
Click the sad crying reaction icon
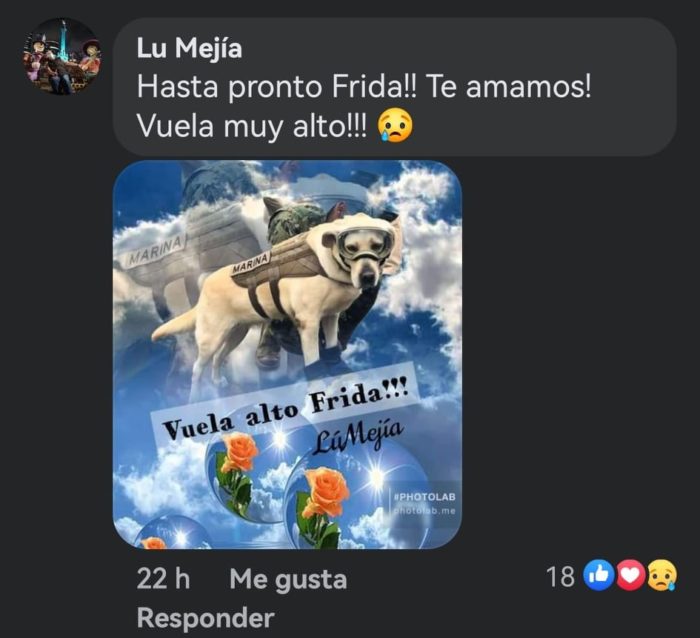point(662,576)
